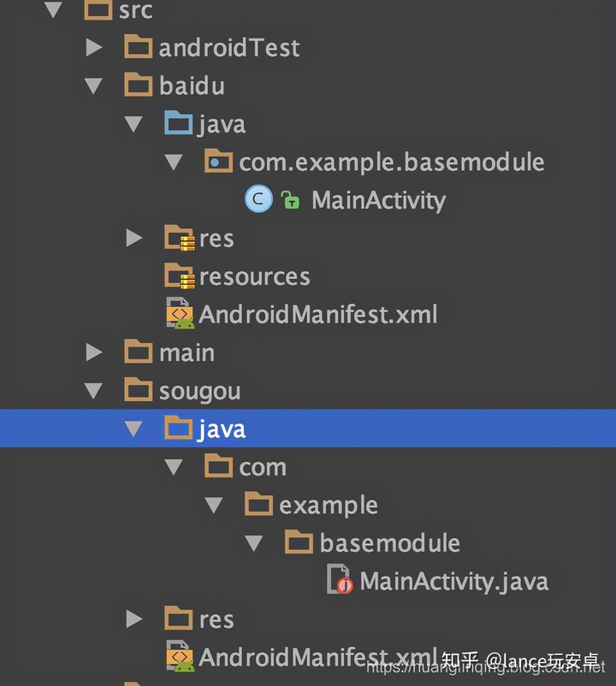Screen dimensions: 616x686
Task: Click the baidu res resource folder icon
Action: pyautogui.click(x=180, y=238)
